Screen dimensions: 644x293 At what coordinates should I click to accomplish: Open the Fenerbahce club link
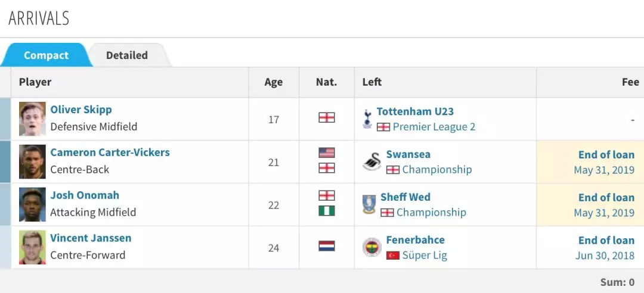415,240
